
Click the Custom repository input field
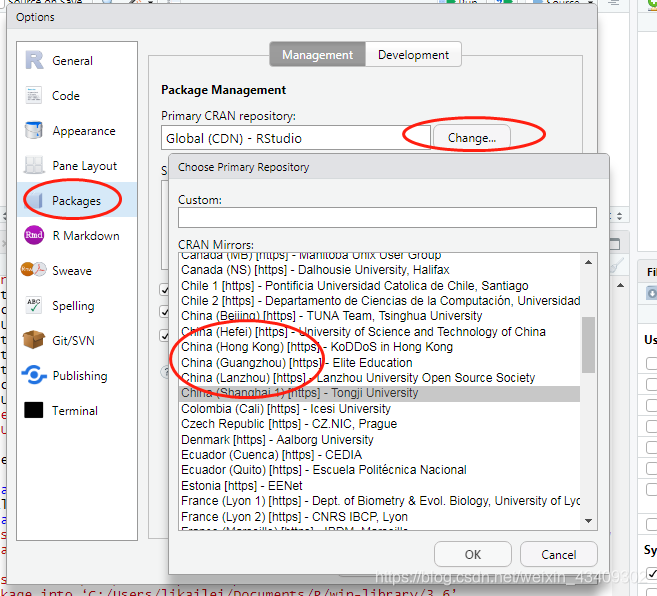pyautogui.click(x=387, y=218)
